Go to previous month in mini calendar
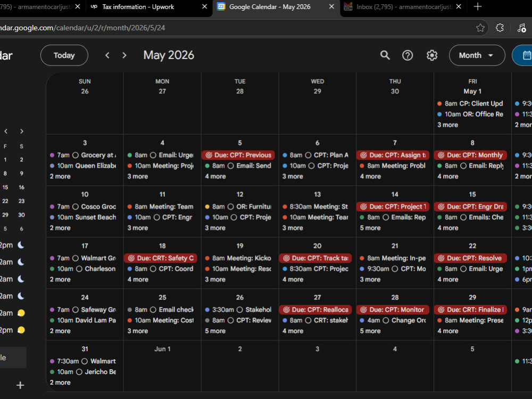This screenshot has height=399, width=532. (6, 131)
